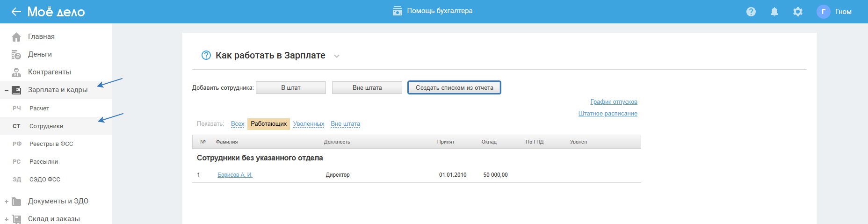The image size is (868, 224).
Task: Click the Контрагенты person icon
Action: [x=16, y=72]
